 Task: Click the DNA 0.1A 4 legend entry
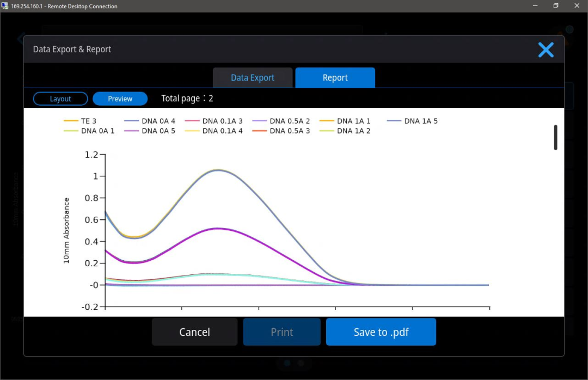pos(214,131)
